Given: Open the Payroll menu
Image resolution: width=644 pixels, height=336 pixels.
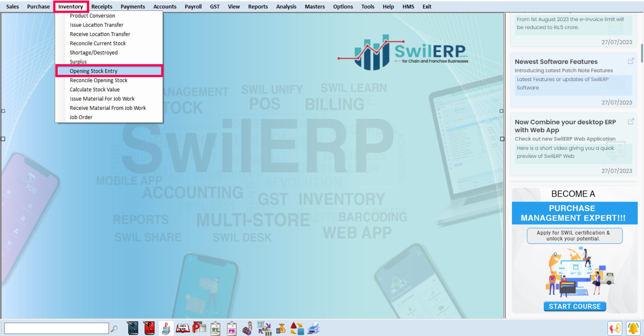Looking at the screenshot, I should pos(193,6).
